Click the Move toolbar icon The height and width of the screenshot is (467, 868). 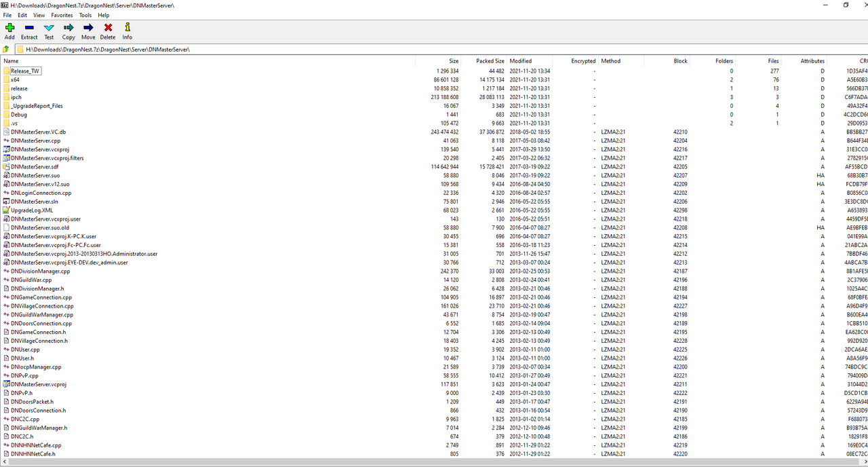pos(88,28)
